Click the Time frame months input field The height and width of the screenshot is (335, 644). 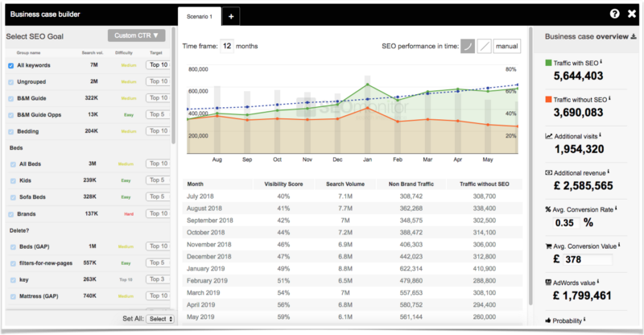click(227, 46)
